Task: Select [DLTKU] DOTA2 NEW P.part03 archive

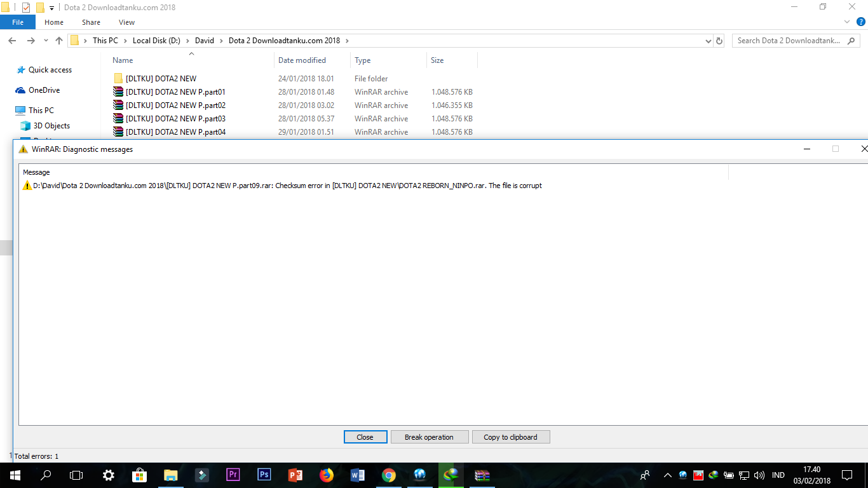Action: pos(175,119)
